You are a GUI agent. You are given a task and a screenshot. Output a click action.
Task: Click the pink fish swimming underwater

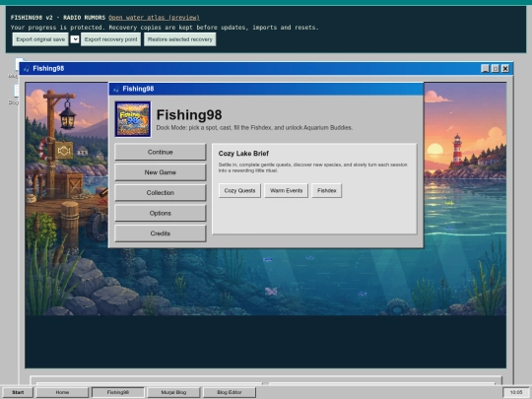pyautogui.click(x=271, y=291)
